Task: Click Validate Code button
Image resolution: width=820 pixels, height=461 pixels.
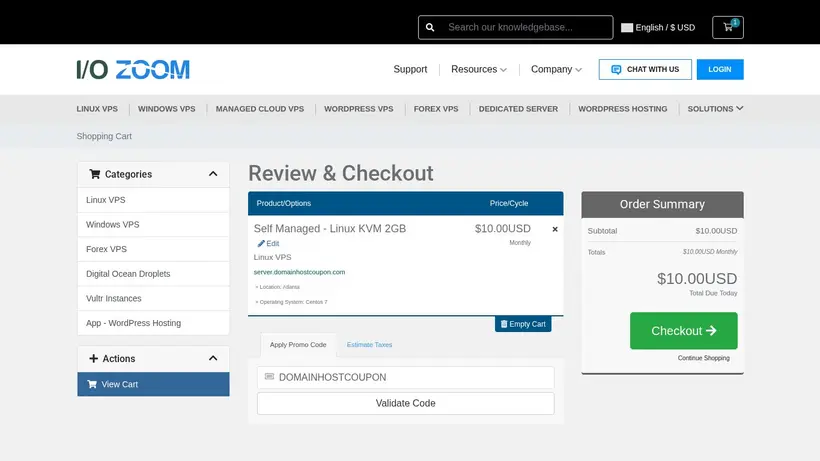Action: point(405,403)
